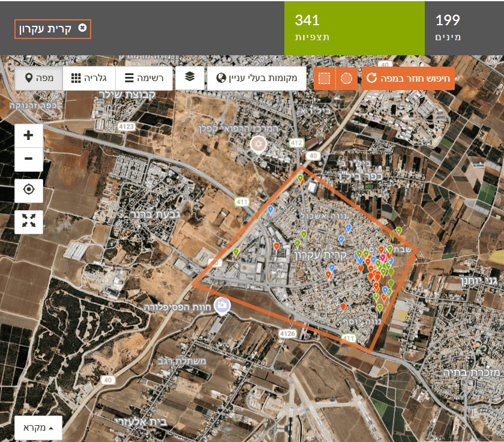Select the circle area selection tool

[x=346, y=79]
